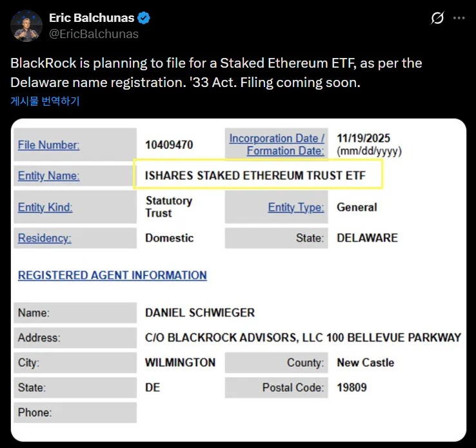476x448 pixels.
Task: Select the Entity Kind link
Action: pyautogui.click(x=45, y=207)
